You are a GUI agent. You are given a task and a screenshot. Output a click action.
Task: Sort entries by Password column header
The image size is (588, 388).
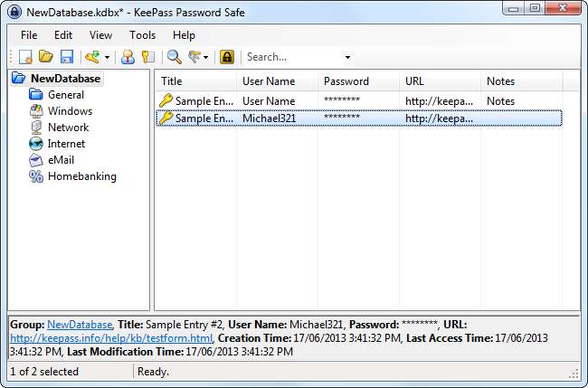tap(358, 81)
